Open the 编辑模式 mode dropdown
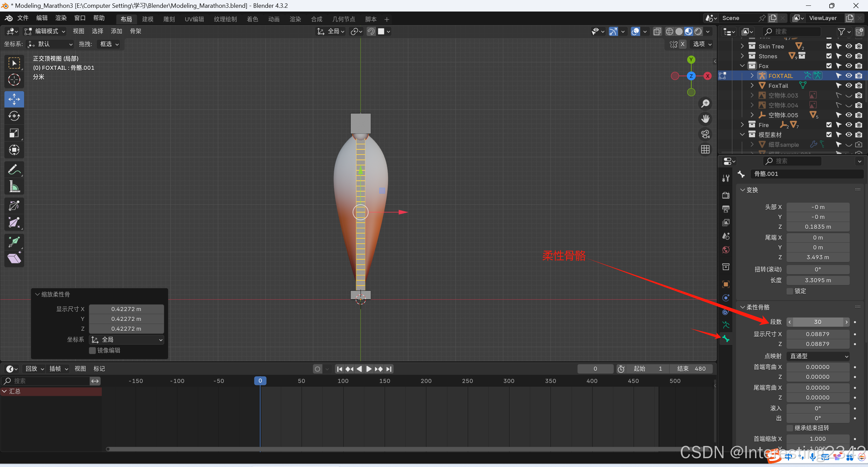Screen dimensions: 868x467 pos(45,31)
